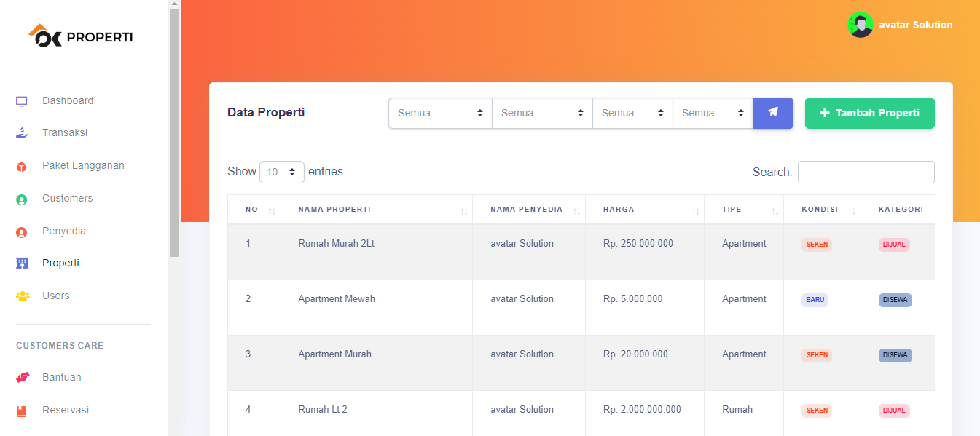The width and height of the screenshot is (980, 436).
Task: Click the Users group icon in sidebar
Action: (22, 296)
